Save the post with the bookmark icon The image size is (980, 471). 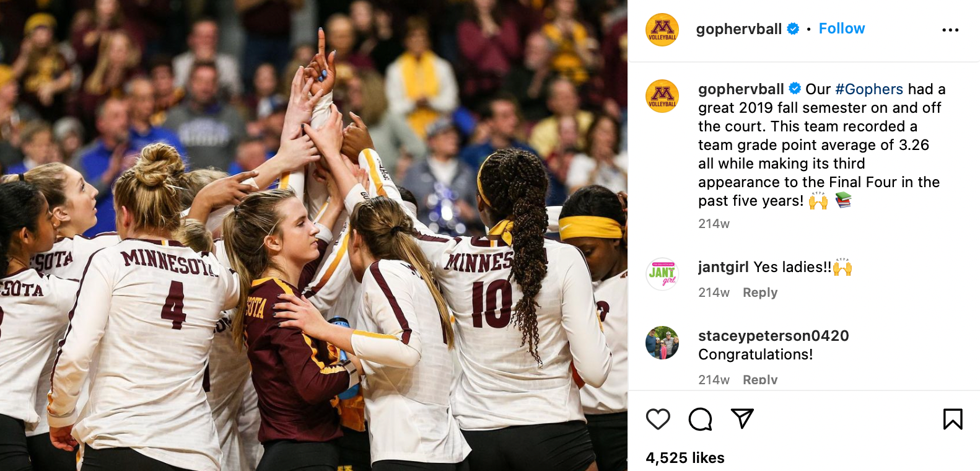[x=953, y=420]
